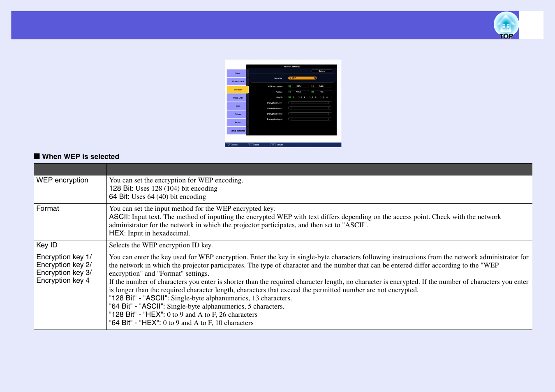Focus the Encryption key 1 field
The height and width of the screenshot is (392, 555).
coord(310,103)
